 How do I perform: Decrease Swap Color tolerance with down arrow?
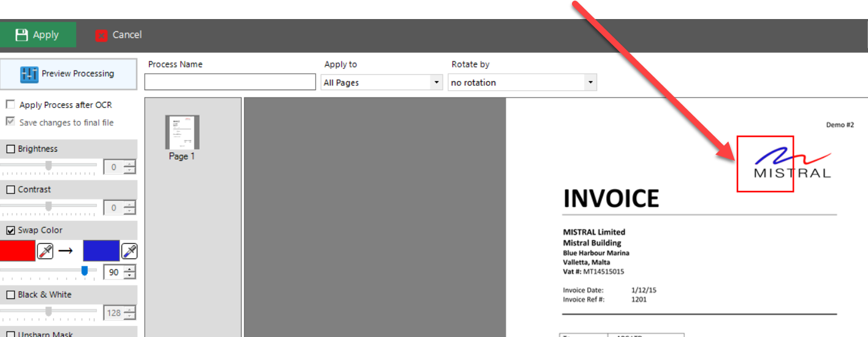[129, 276]
